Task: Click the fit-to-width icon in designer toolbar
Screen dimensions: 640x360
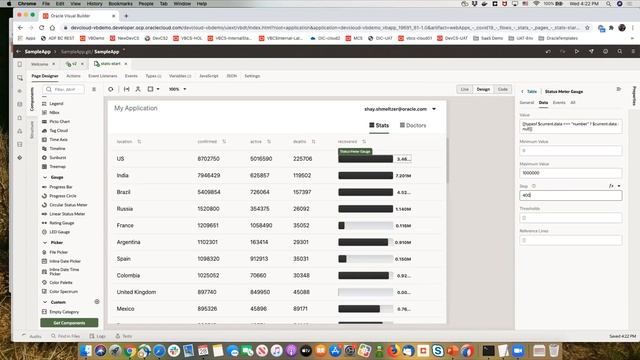Action: (x=127, y=89)
